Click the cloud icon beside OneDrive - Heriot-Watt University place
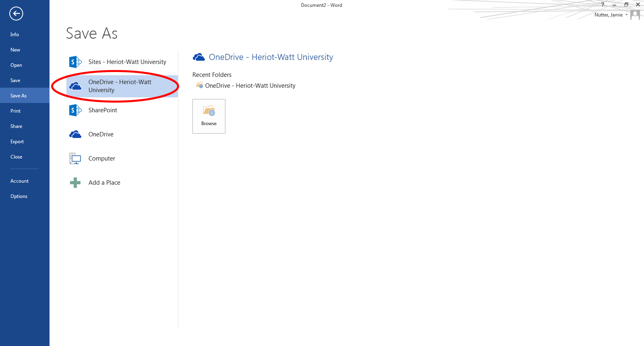644x346 pixels. [x=75, y=86]
